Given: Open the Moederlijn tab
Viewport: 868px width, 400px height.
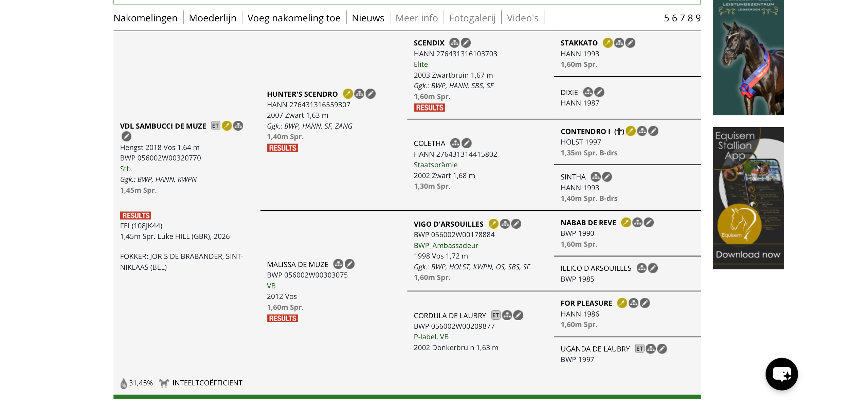Looking at the screenshot, I should tap(213, 18).
